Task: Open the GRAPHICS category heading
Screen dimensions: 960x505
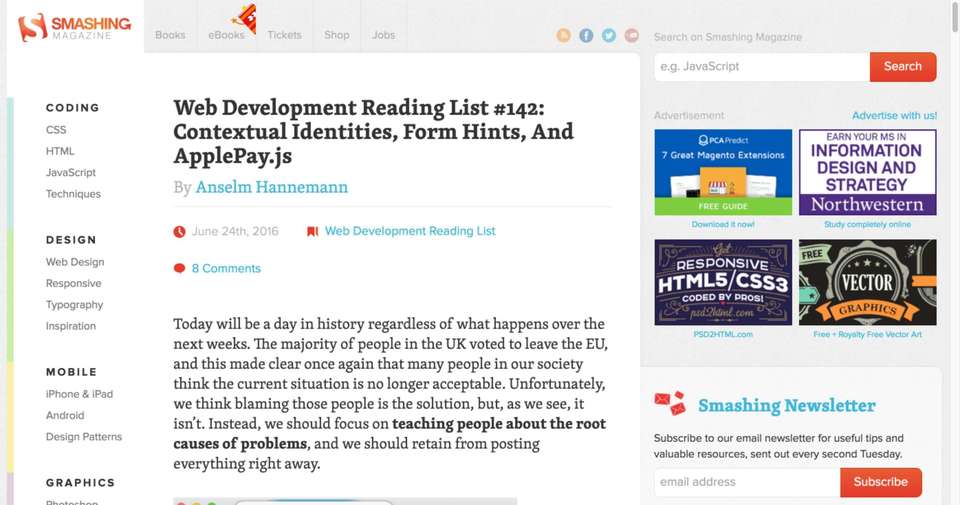Action: [80, 483]
